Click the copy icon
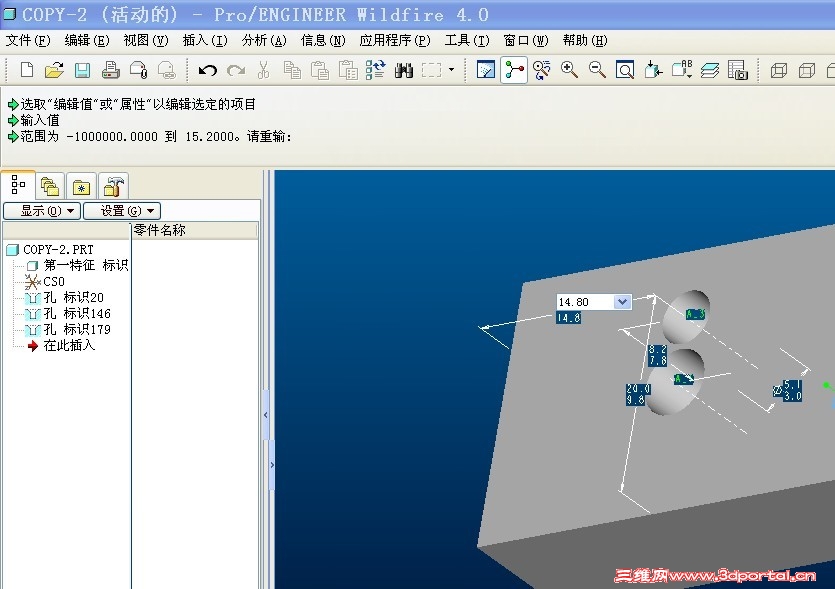 [292, 70]
